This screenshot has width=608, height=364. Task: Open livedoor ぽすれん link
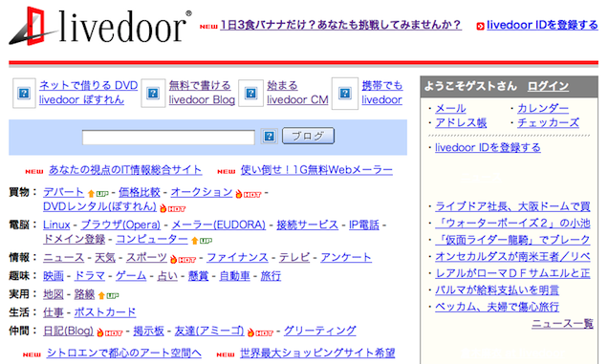81,99
